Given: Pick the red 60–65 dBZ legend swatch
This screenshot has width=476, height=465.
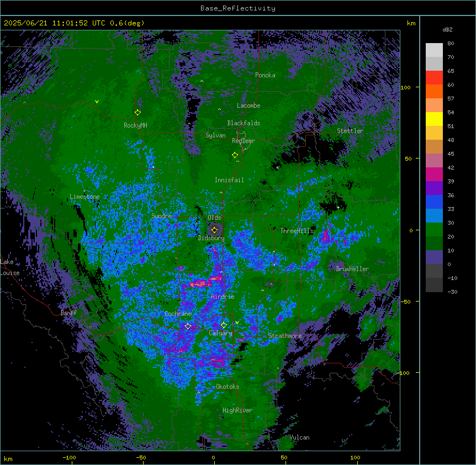Looking at the screenshot, I should coord(434,78).
